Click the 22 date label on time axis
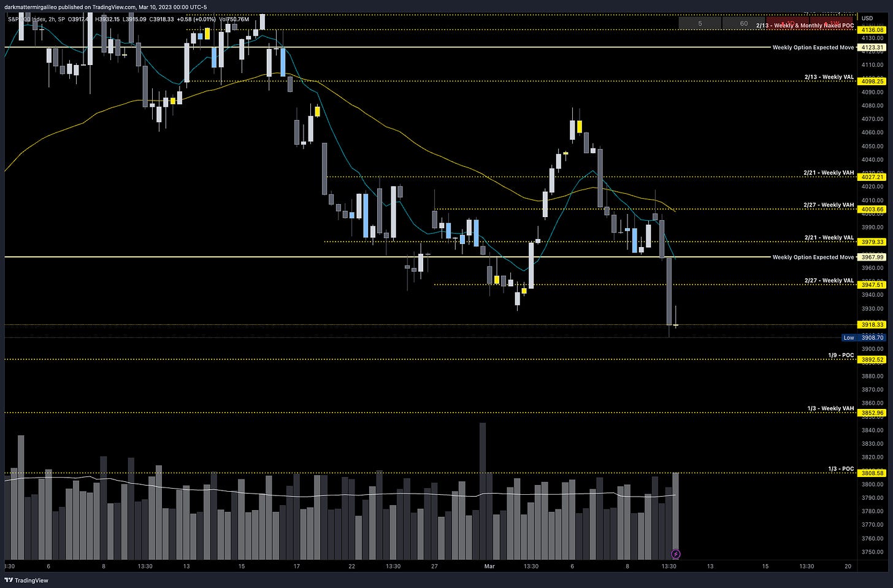This screenshot has height=588, width=893. [x=351, y=566]
